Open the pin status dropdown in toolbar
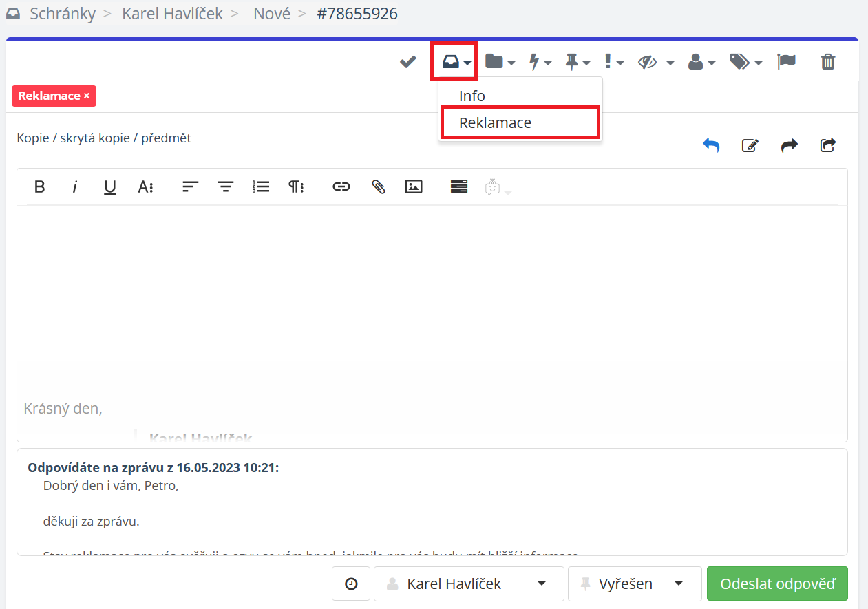The height and width of the screenshot is (609, 868). pos(578,62)
